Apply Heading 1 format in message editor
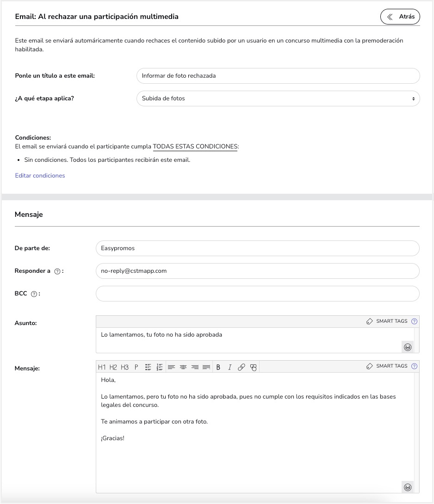434x504 pixels. tap(102, 367)
